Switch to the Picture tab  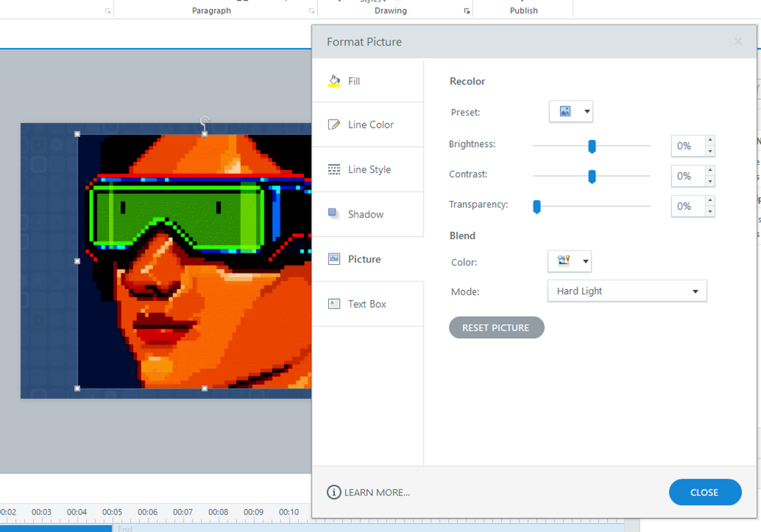point(364,260)
